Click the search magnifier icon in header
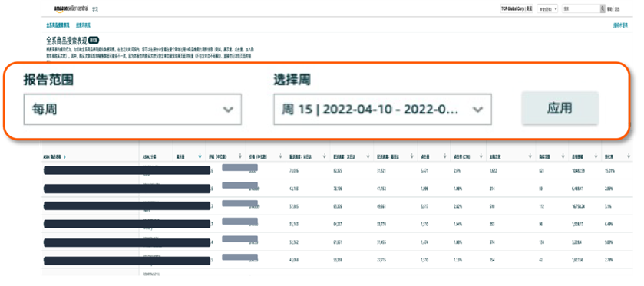This screenshot has width=644, height=286. (x=603, y=8)
